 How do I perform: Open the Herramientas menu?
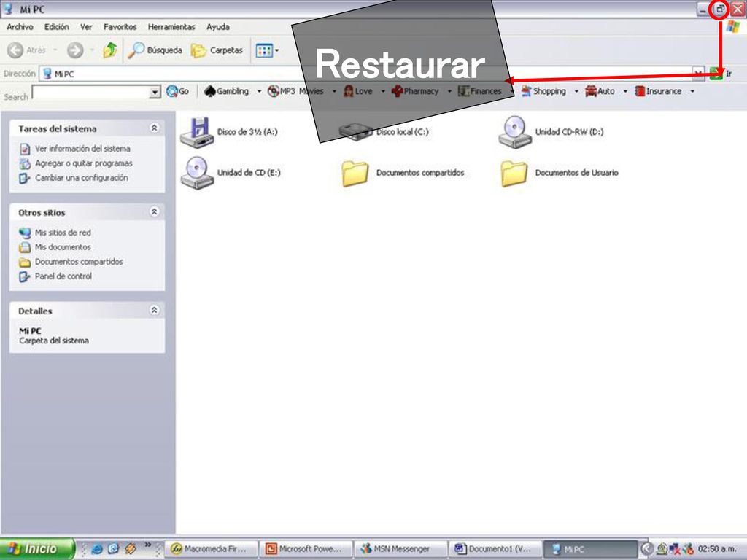pyautogui.click(x=171, y=27)
